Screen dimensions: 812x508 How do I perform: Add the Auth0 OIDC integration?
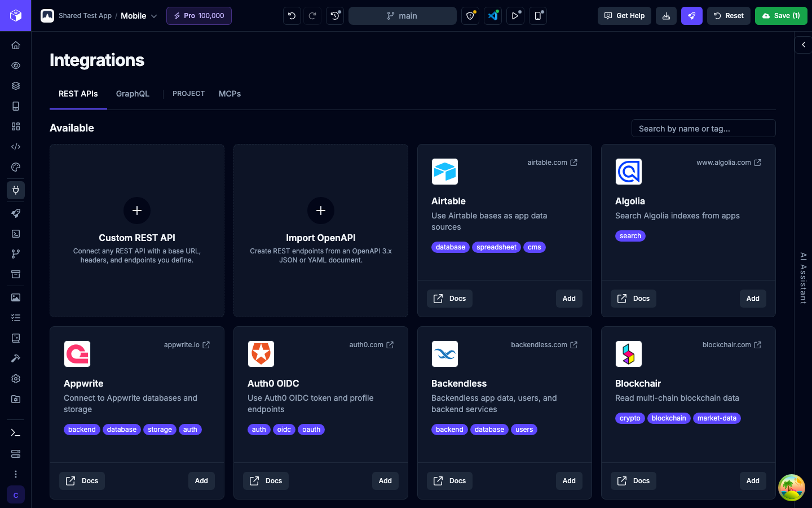click(385, 481)
